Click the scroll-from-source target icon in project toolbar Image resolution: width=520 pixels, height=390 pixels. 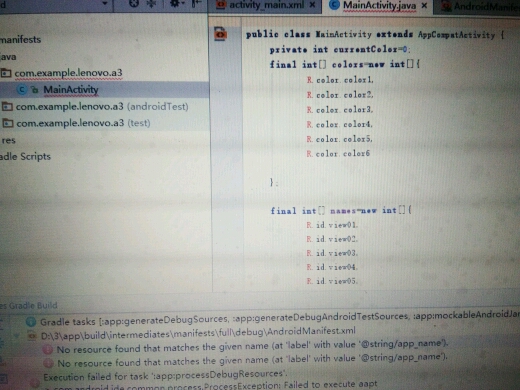(134, 3)
